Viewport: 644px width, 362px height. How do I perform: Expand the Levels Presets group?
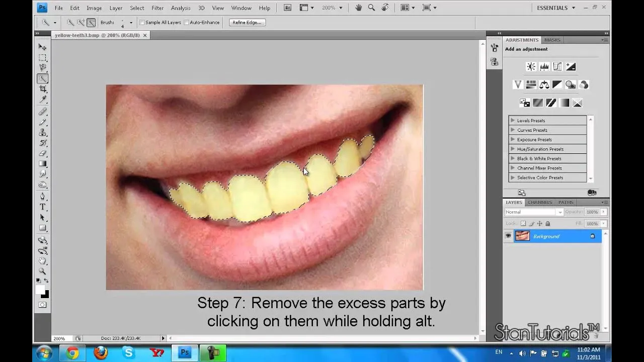click(512, 120)
